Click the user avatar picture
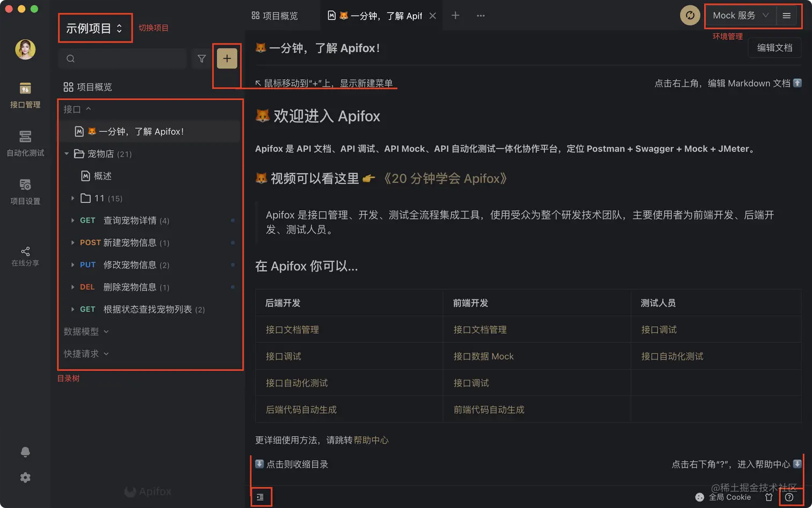Screen dimensions: 812x508 click(25, 49)
